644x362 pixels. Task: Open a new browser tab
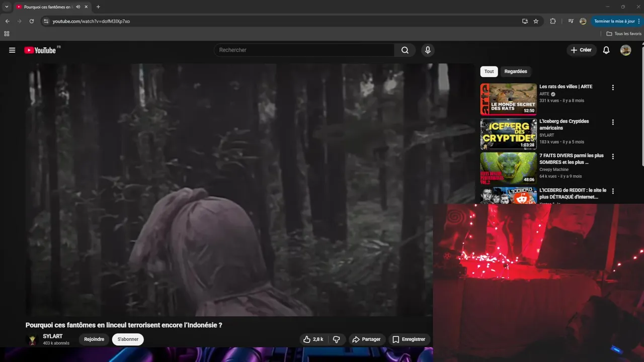[x=98, y=7]
